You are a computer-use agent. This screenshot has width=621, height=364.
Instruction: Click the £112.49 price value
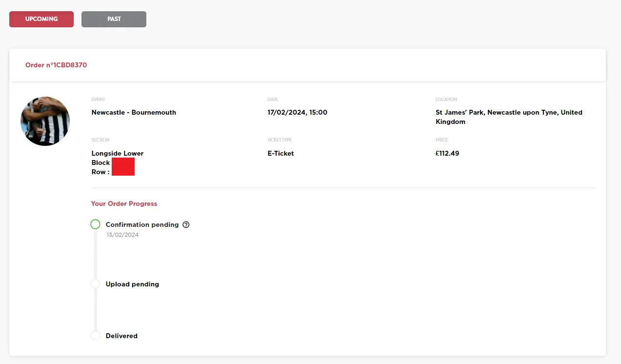pos(447,153)
